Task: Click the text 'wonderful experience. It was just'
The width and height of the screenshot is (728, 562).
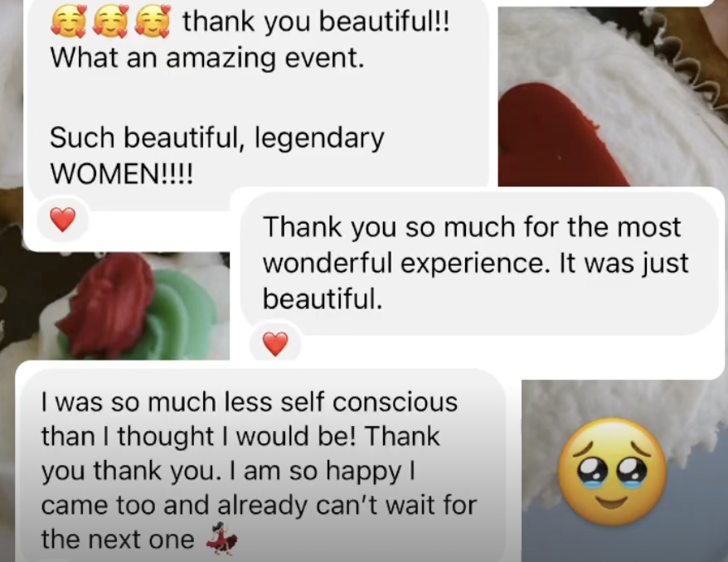Action: tap(475, 264)
